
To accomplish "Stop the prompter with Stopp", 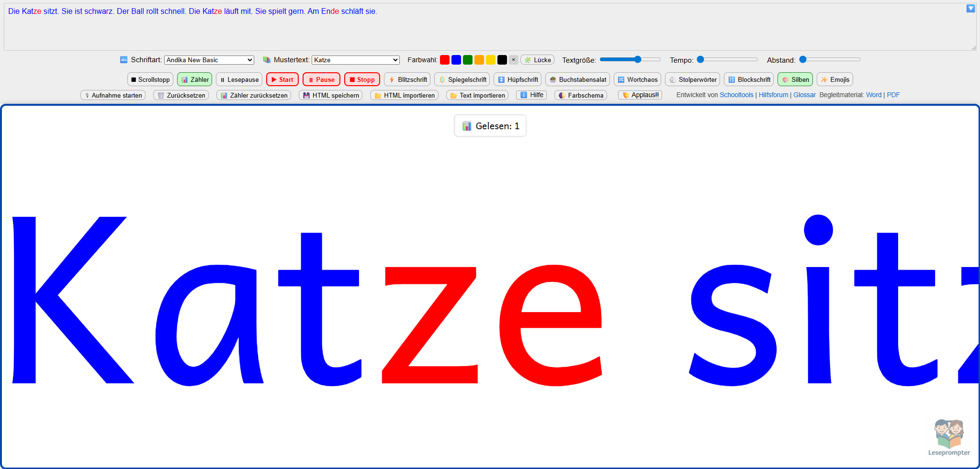I will [x=361, y=79].
